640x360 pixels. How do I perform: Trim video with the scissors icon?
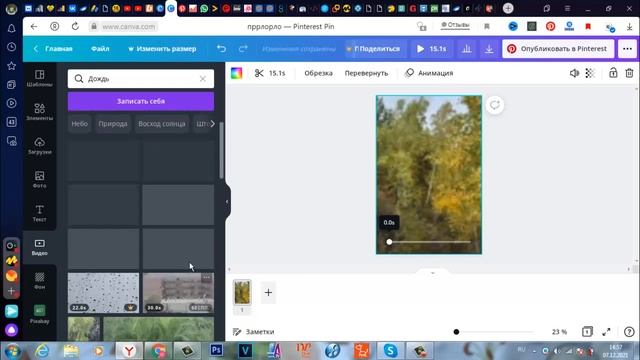(x=259, y=73)
